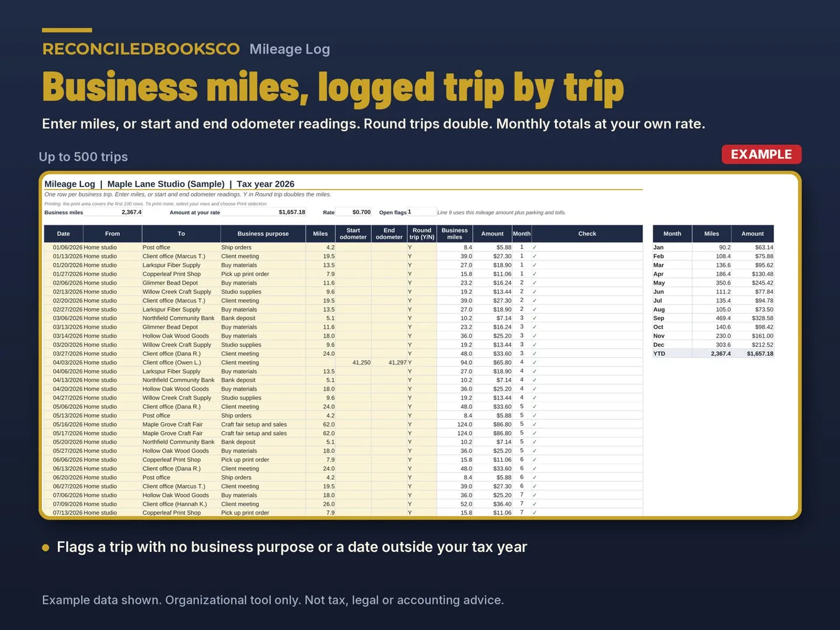
Task: Click the 'Business miles, logged trip by trip' headline
Action: (333, 88)
